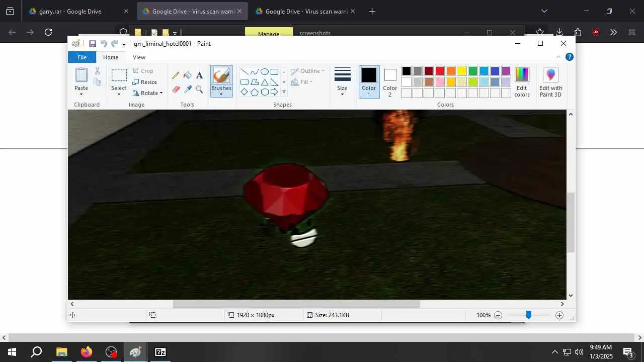Activate the Color 1 selector
644x362 pixels.
[x=369, y=82]
